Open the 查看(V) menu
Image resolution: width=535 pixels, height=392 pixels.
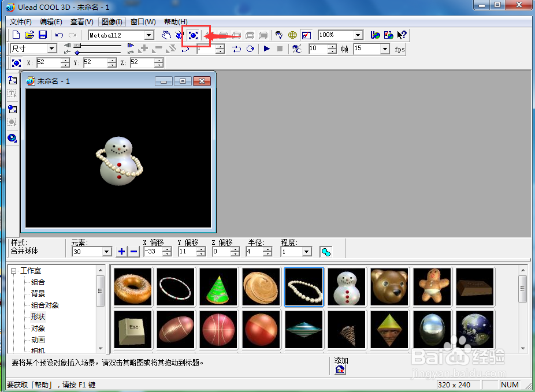(82, 22)
